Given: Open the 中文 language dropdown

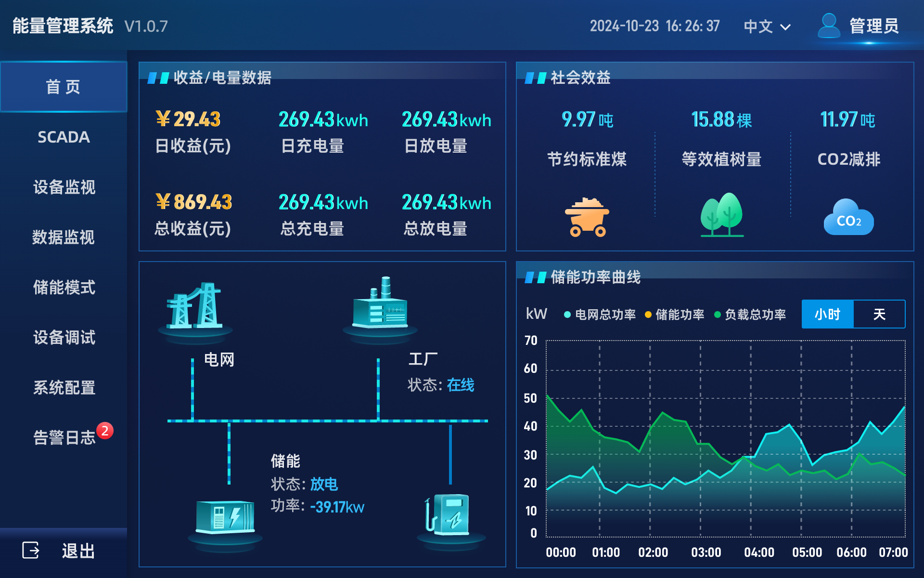Looking at the screenshot, I should [x=766, y=26].
